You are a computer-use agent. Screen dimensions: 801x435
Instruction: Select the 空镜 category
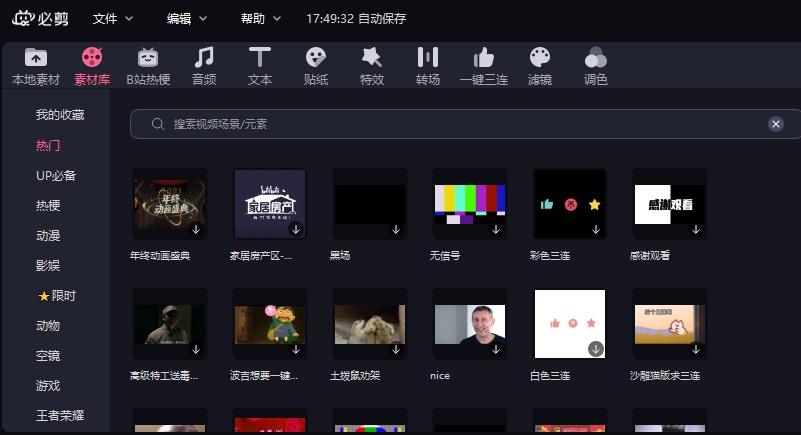point(48,356)
